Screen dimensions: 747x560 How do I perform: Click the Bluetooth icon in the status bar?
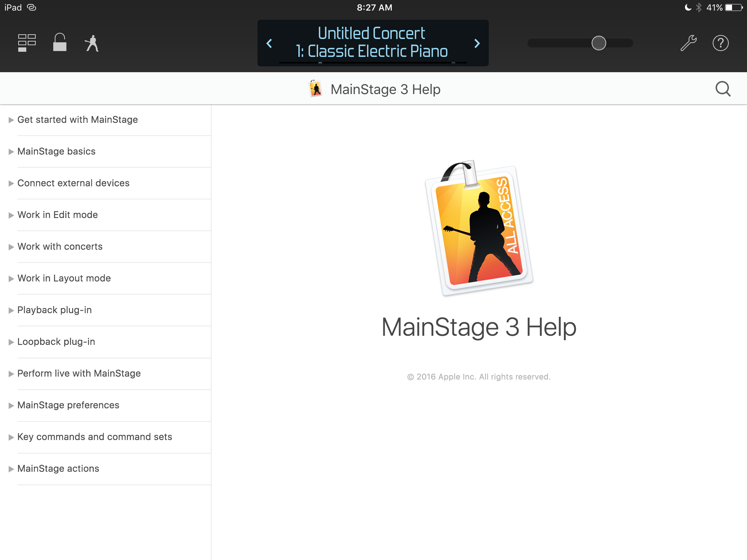pyautogui.click(x=699, y=7)
